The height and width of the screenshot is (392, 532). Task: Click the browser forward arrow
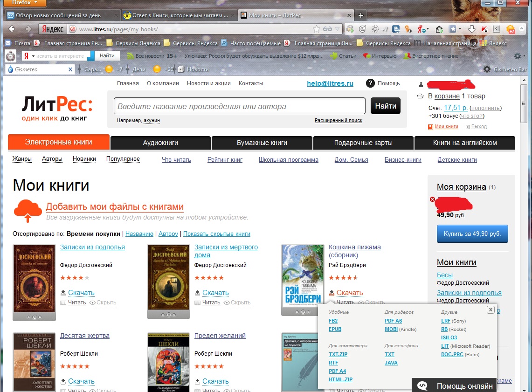(x=28, y=29)
